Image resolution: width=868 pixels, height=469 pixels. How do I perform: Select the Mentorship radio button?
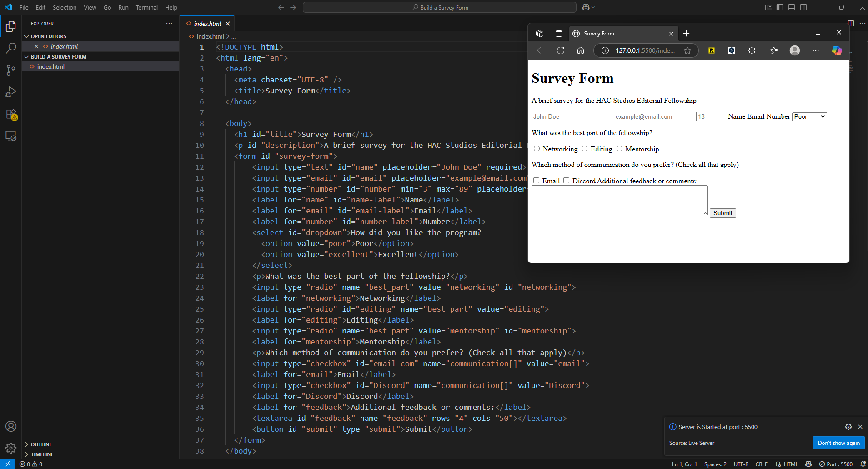[619, 149]
